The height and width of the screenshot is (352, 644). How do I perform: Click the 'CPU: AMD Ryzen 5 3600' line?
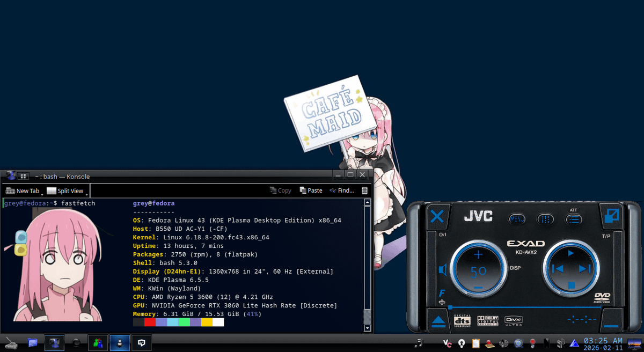[203, 297]
